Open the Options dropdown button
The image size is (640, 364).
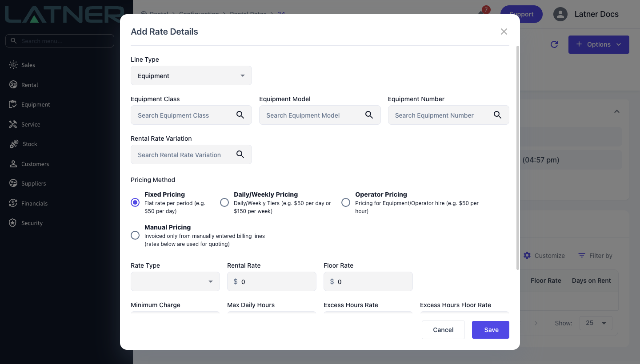599,44
